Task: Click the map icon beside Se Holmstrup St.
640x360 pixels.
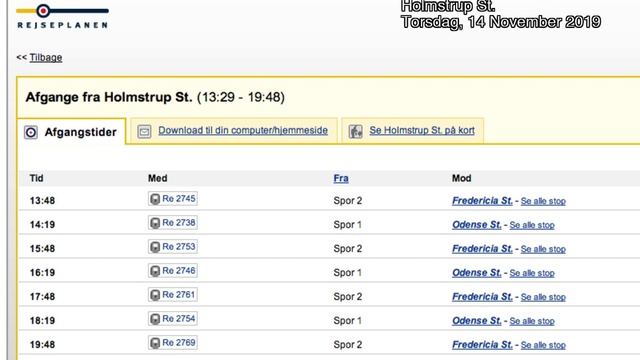Action: click(356, 131)
